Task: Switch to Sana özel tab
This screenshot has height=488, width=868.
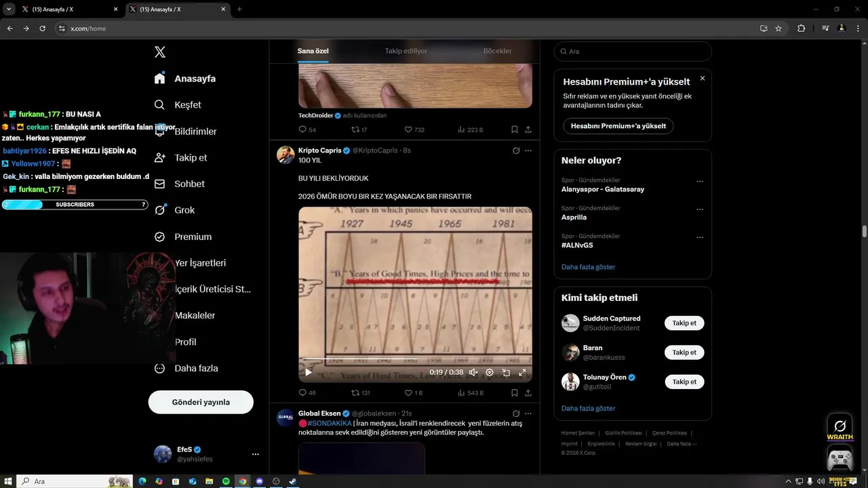Action: tap(313, 52)
